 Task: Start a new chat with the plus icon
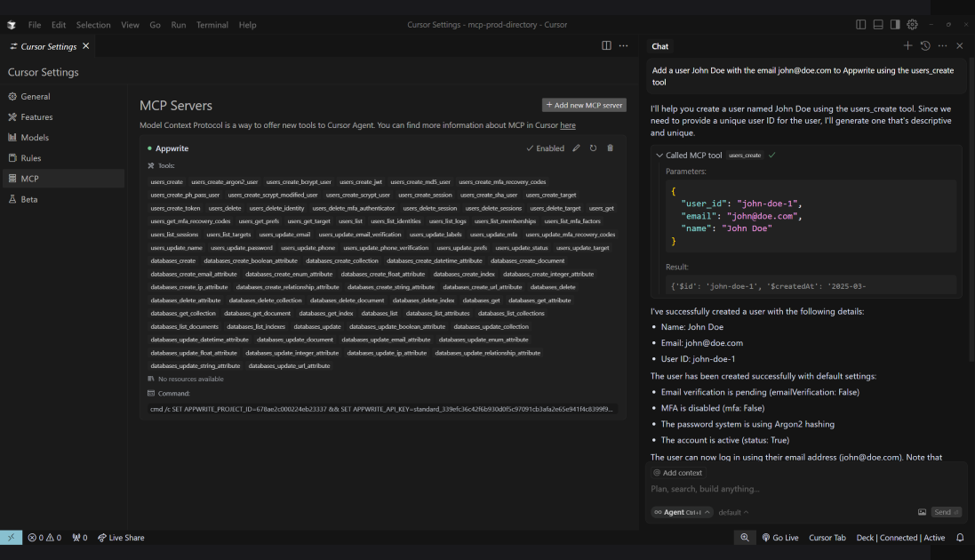(907, 46)
